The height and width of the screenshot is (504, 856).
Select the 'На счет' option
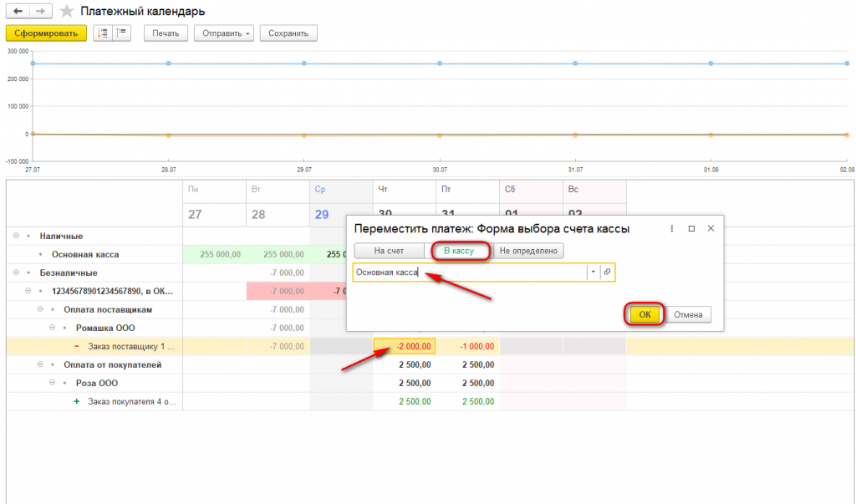point(389,251)
